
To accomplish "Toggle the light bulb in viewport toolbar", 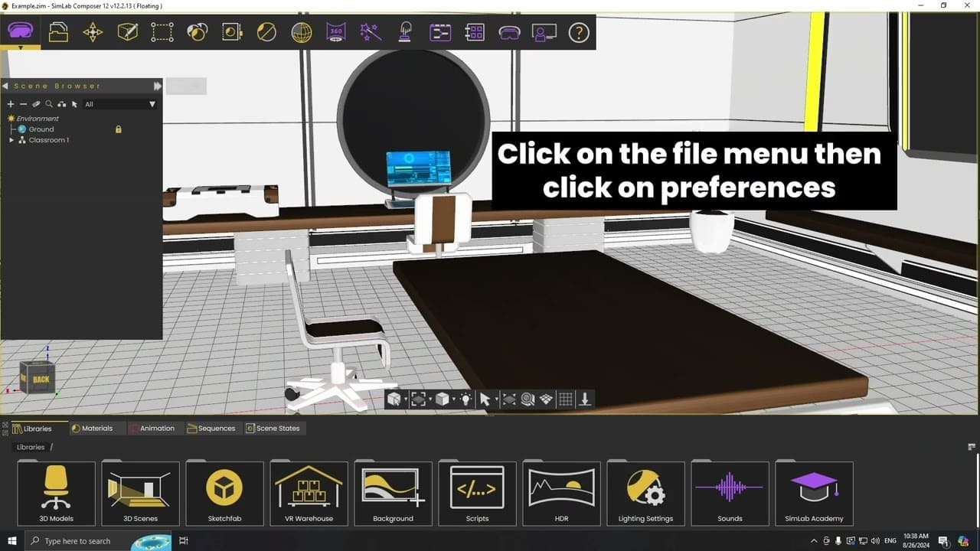I will 465,399.
